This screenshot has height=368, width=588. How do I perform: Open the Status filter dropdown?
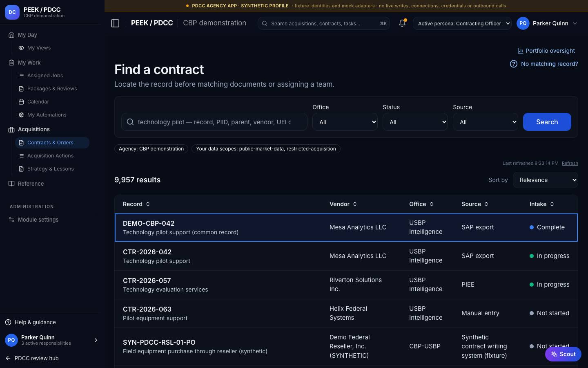click(x=415, y=122)
